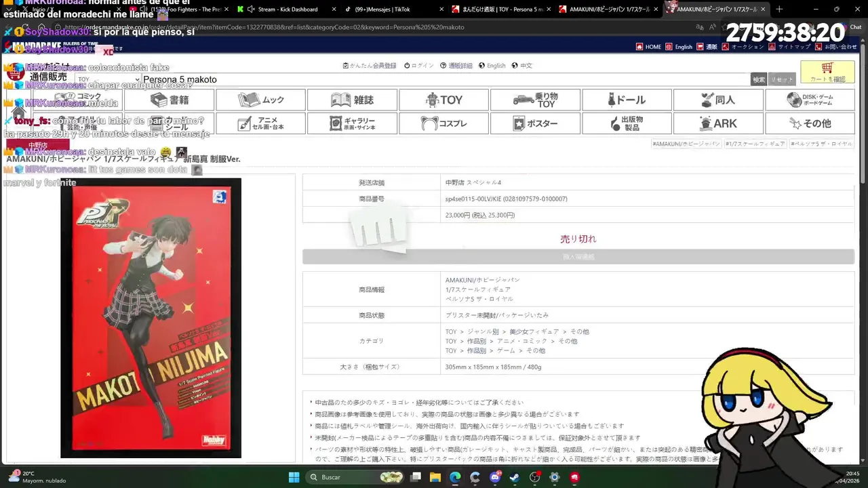Open the 雑誌 magazine category
The height and width of the screenshot is (488, 868).
pyautogui.click(x=352, y=100)
